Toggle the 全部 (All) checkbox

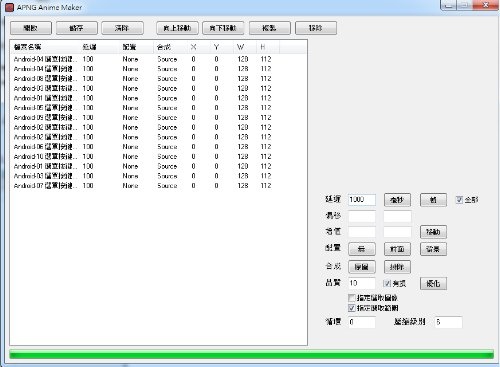click(x=459, y=200)
